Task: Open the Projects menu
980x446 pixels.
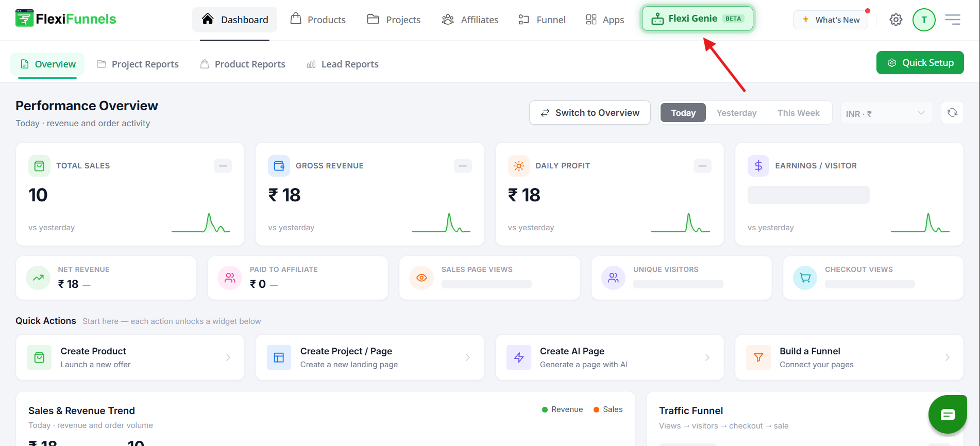Action: coord(394,20)
